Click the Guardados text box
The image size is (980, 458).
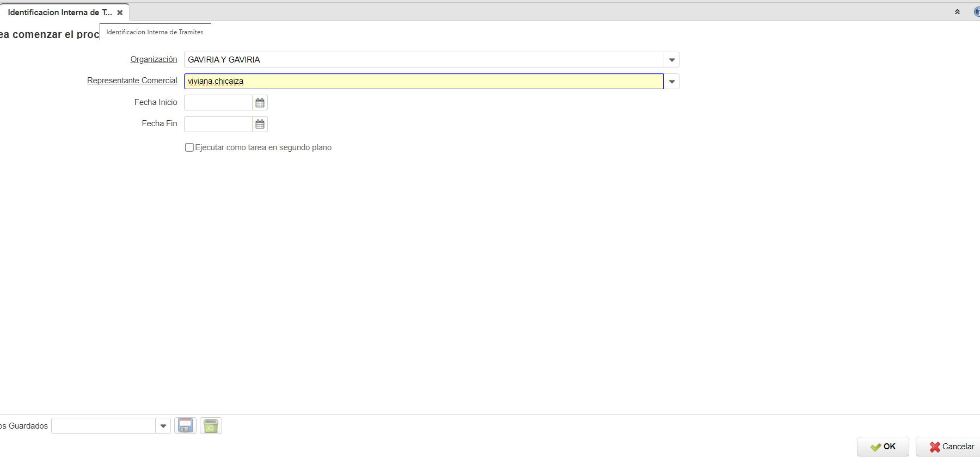click(103, 426)
